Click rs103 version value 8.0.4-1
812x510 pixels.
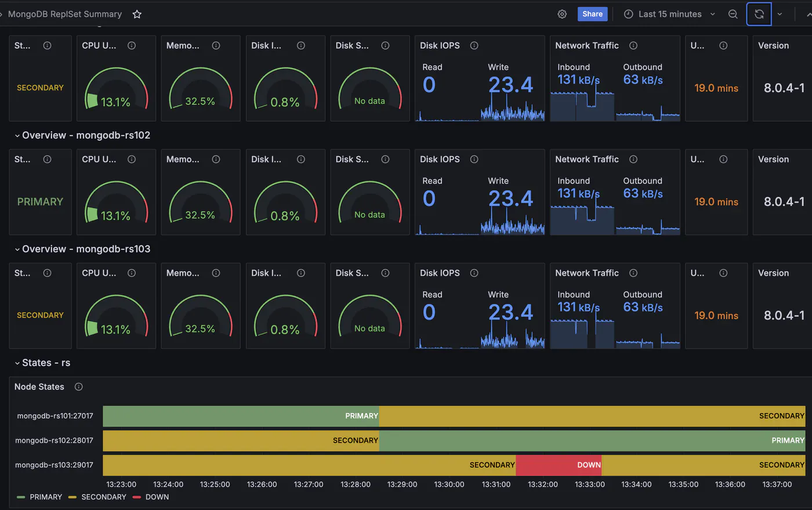[784, 316]
